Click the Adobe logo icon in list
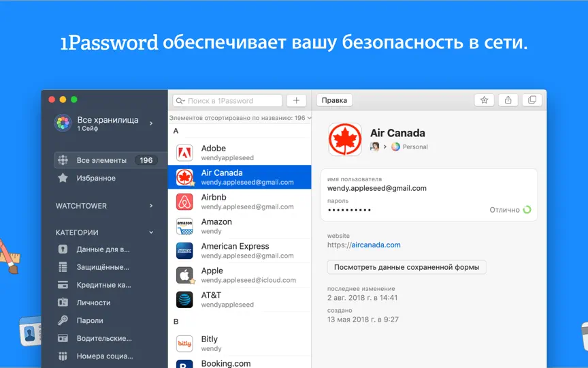The height and width of the screenshot is (368, 588). [x=184, y=153]
